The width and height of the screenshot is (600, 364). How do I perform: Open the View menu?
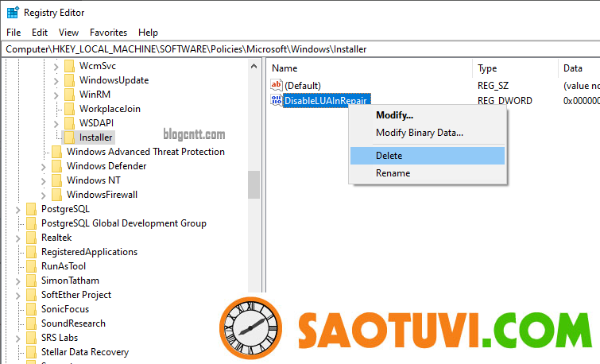68,33
